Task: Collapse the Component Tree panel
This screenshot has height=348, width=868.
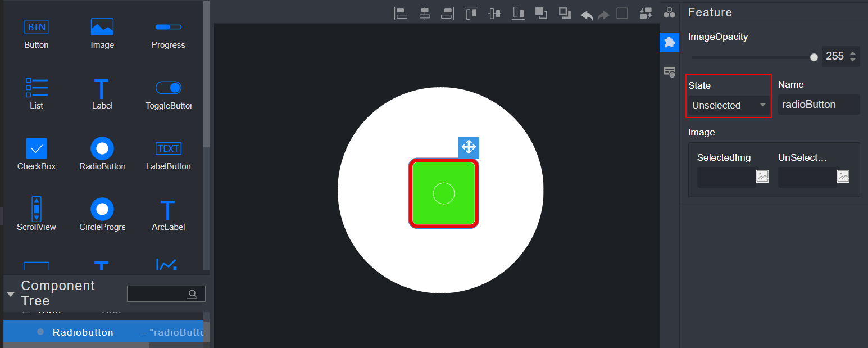Action: (11, 294)
